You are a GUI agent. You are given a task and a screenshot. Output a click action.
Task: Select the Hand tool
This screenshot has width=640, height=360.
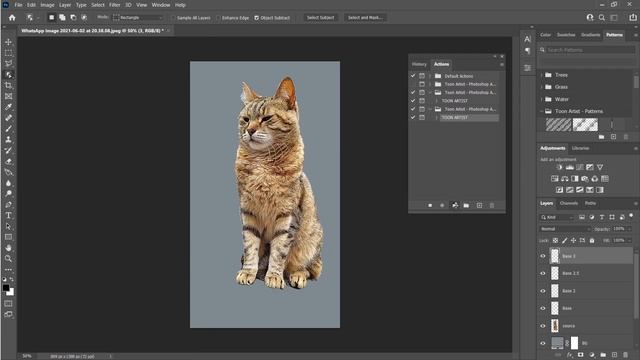(x=8, y=248)
